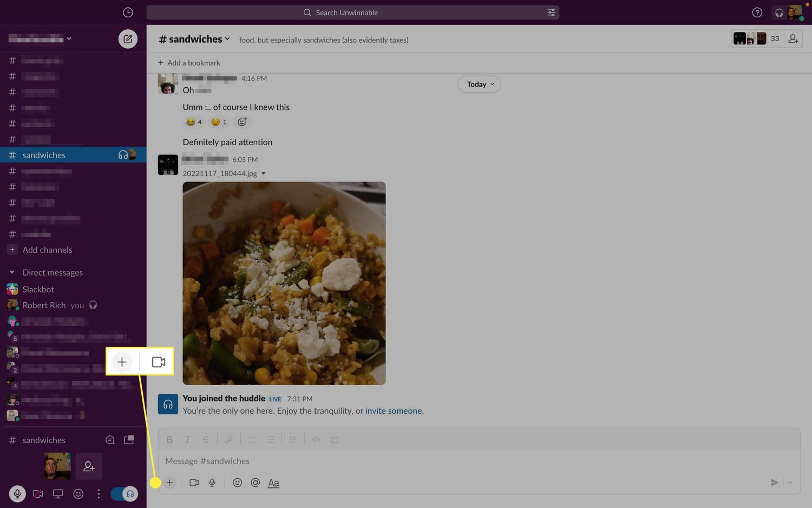Click the Search Unwinnable field

point(352,12)
